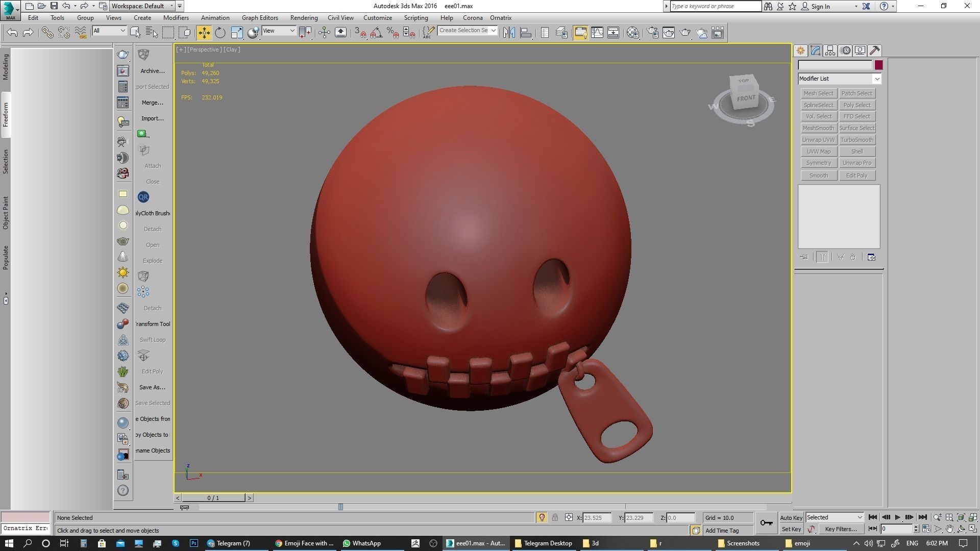The height and width of the screenshot is (551, 980).
Task: Click the Save As... button
Action: 153,387
